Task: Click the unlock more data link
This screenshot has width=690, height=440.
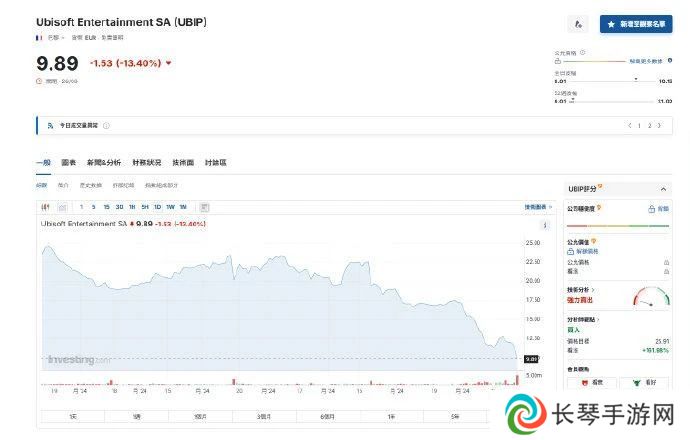Action: 646,61
